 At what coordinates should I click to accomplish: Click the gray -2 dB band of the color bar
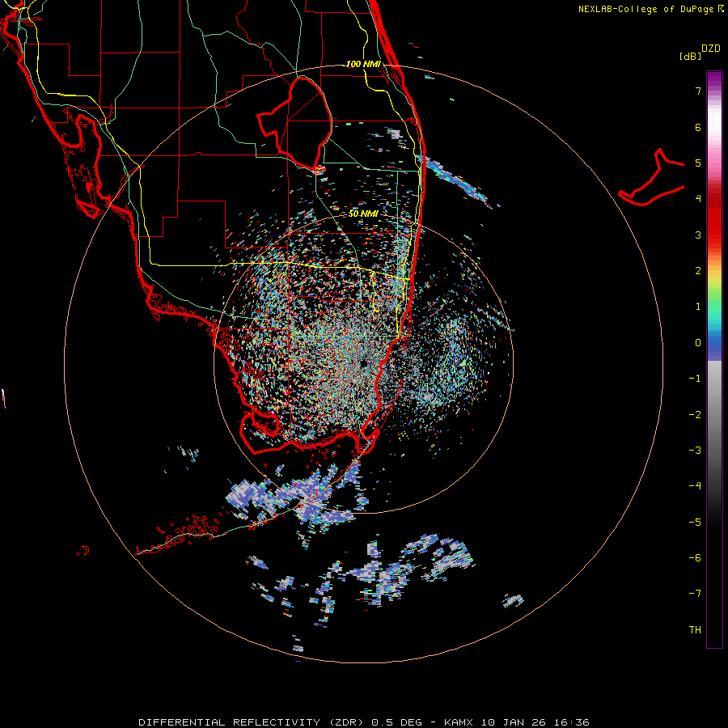click(x=714, y=415)
